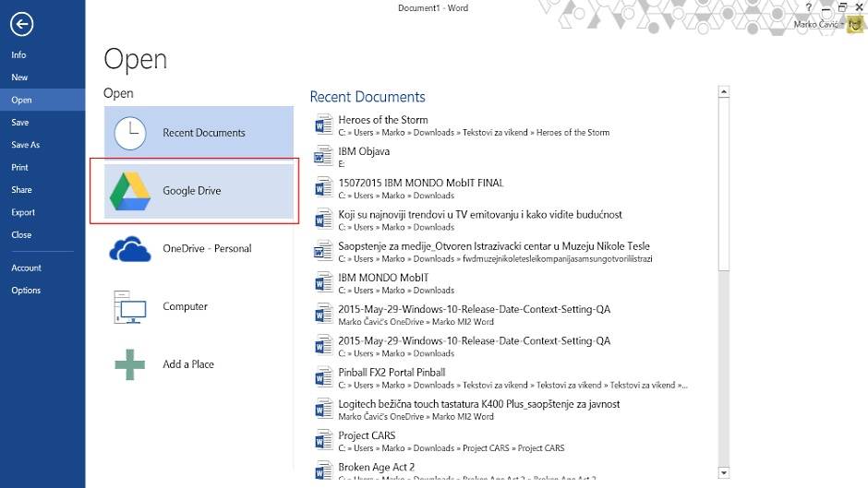Open the Broken Age Act 2 document
The width and height of the screenshot is (868, 488).
click(x=376, y=468)
